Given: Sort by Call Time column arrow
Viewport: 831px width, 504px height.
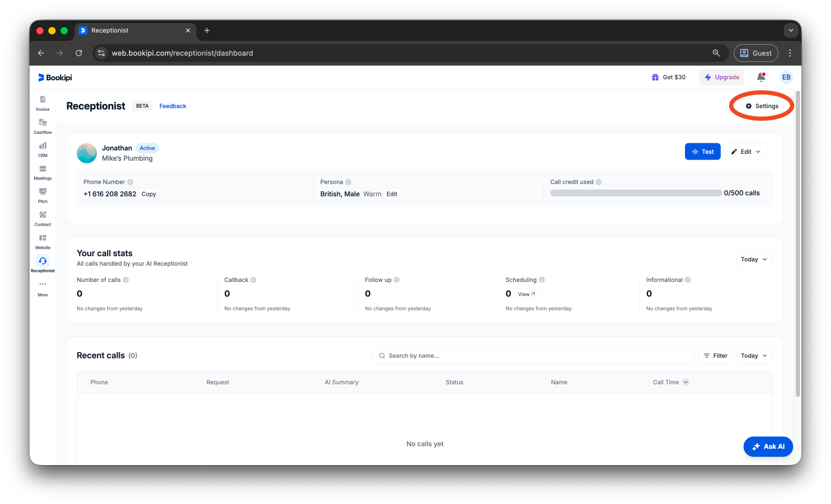Looking at the screenshot, I should point(685,382).
